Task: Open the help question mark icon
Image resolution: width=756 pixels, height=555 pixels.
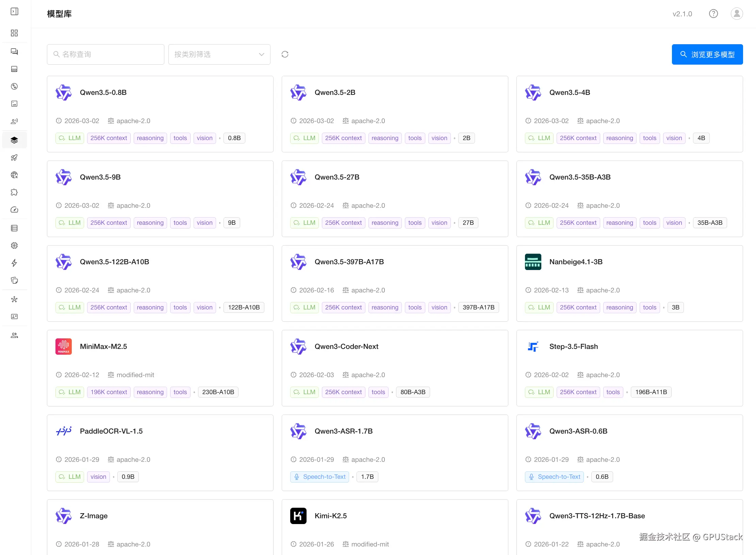Action: click(713, 14)
